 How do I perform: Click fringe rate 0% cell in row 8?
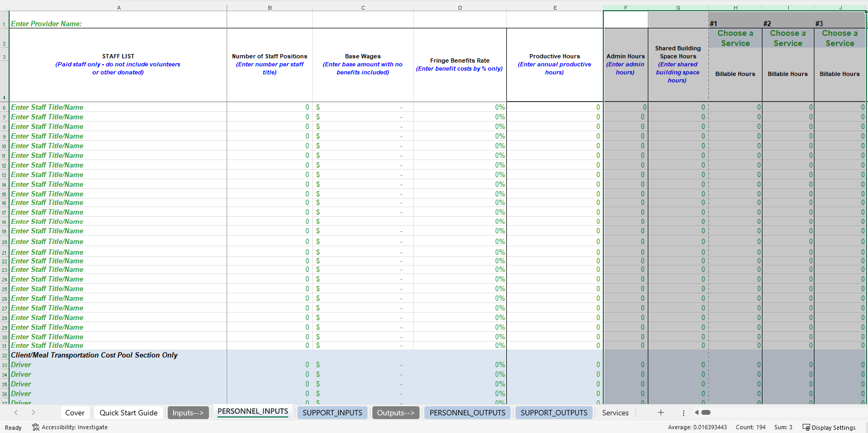click(x=460, y=126)
